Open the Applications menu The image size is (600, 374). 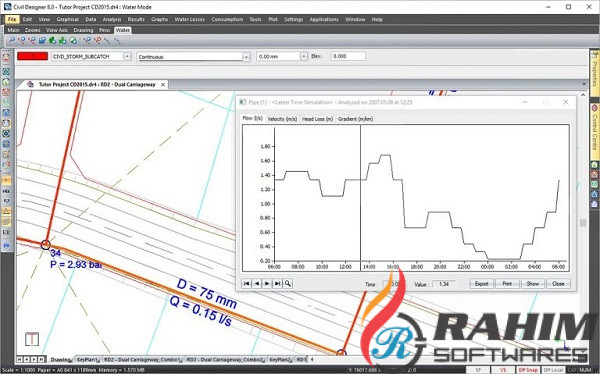(x=324, y=19)
